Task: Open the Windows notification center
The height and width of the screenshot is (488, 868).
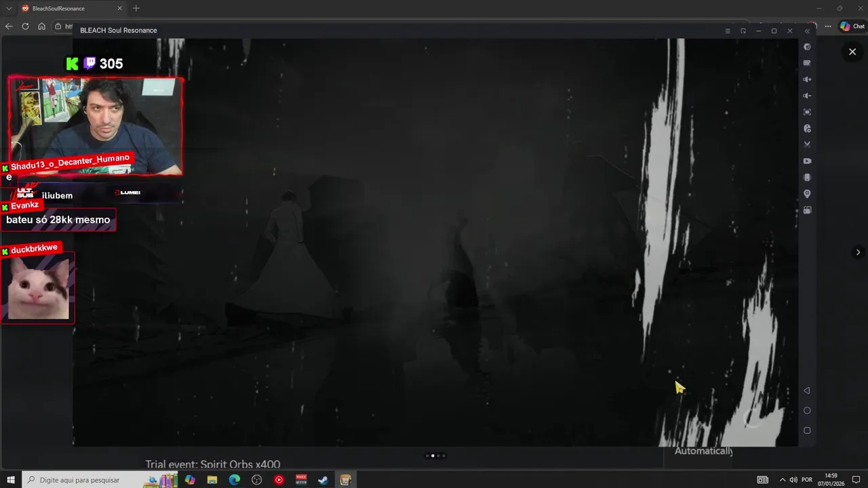Action: pyautogui.click(x=856, y=480)
